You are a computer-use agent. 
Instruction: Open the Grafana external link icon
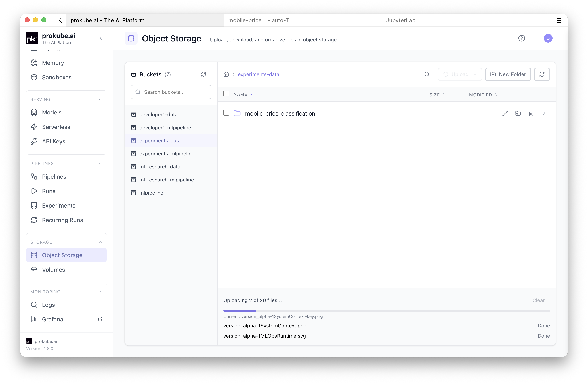(x=100, y=319)
